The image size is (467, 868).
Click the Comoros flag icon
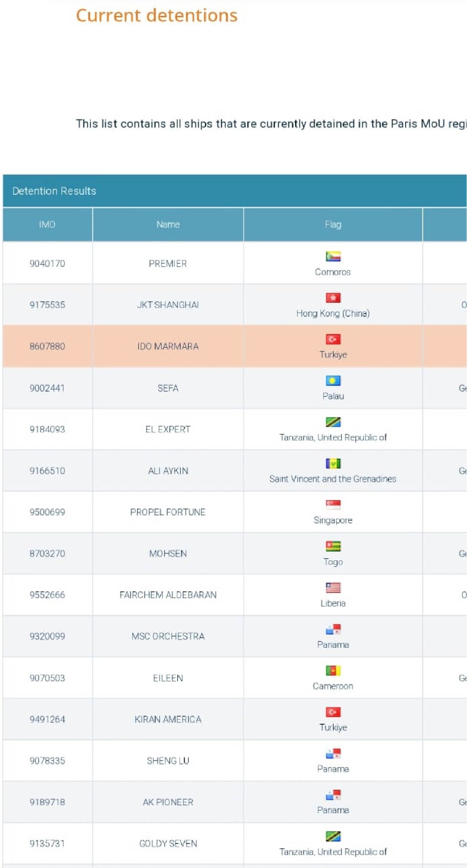[333, 257]
